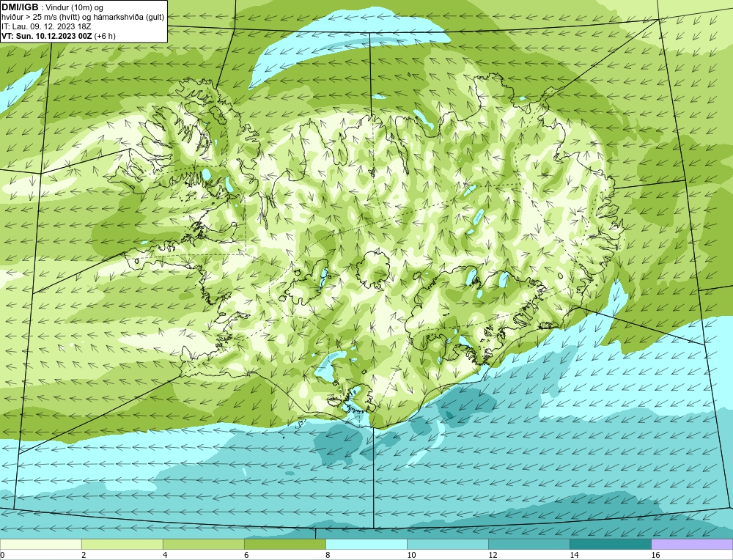The height and width of the screenshot is (560, 733).
Task: Click the "IT: Lau. 09. 12. 2023 18Z" line
Action: click(45, 26)
